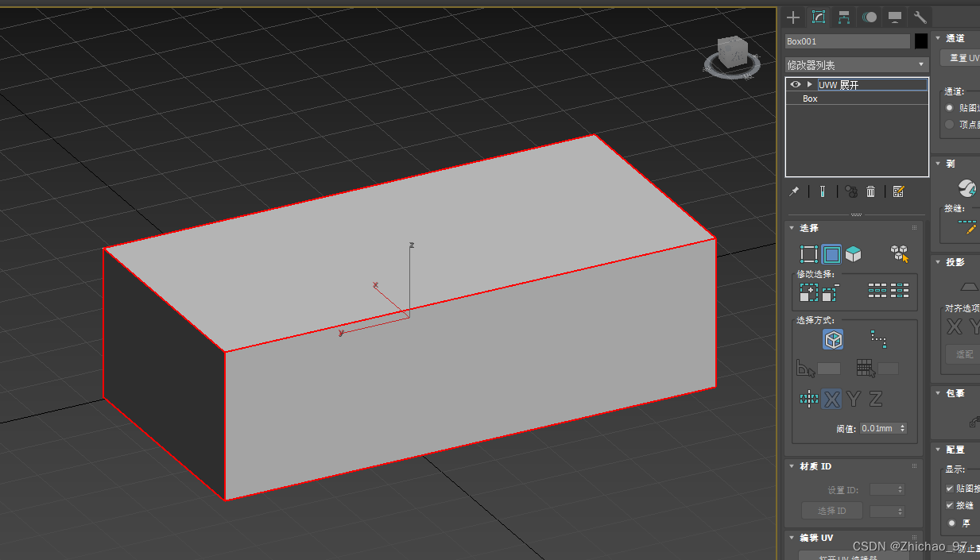Toggle eye visibility of UVW 展开 modifier
980x560 pixels.
[x=796, y=84]
